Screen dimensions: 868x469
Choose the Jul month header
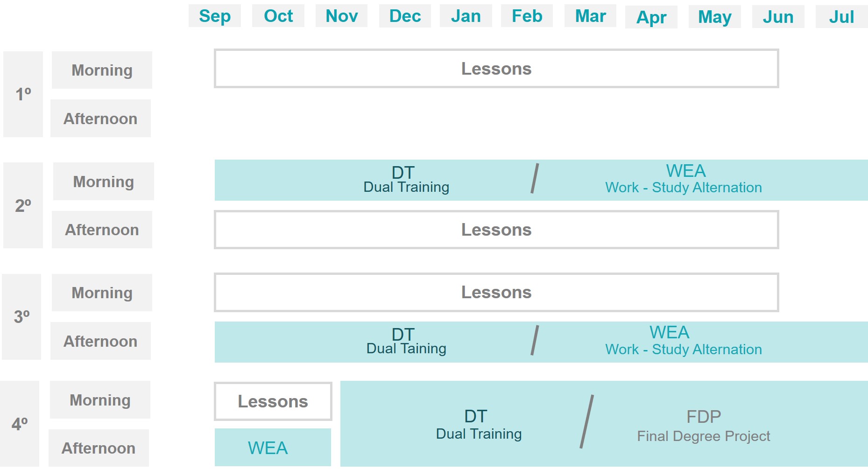(841, 17)
